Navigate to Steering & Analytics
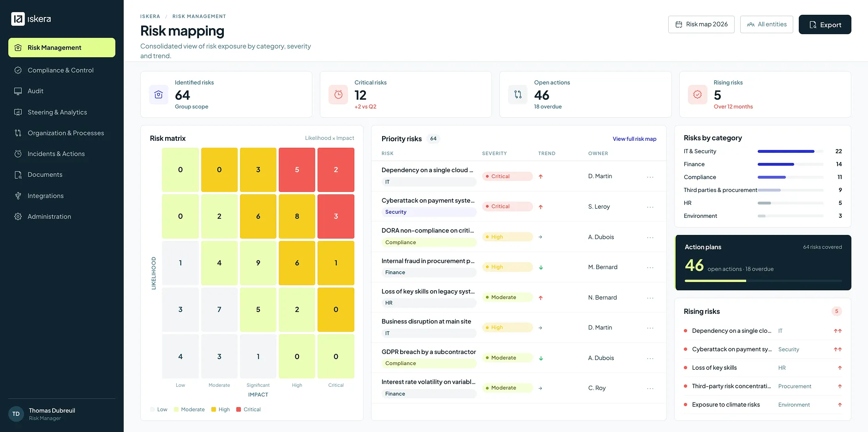The image size is (868, 432). pos(62,112)
